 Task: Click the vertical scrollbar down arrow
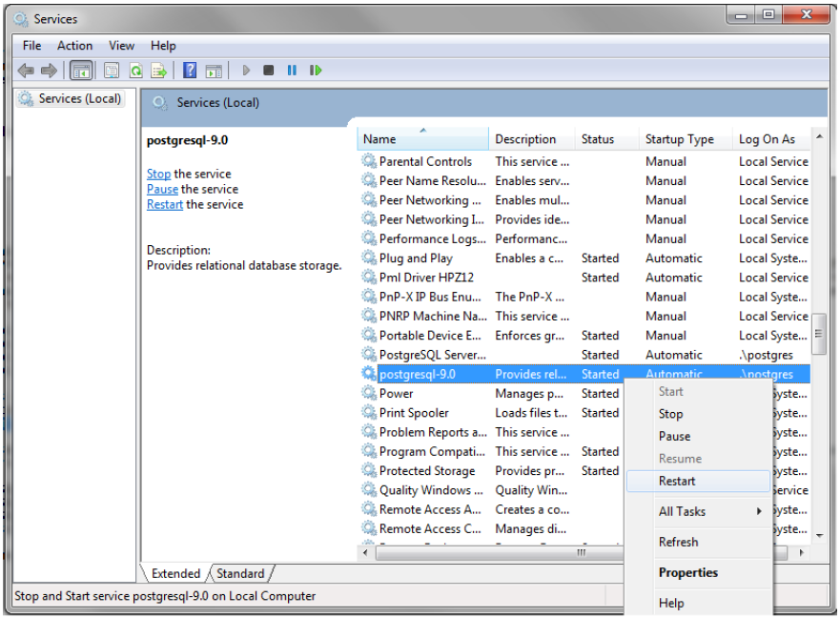click(x=818, y=536)
